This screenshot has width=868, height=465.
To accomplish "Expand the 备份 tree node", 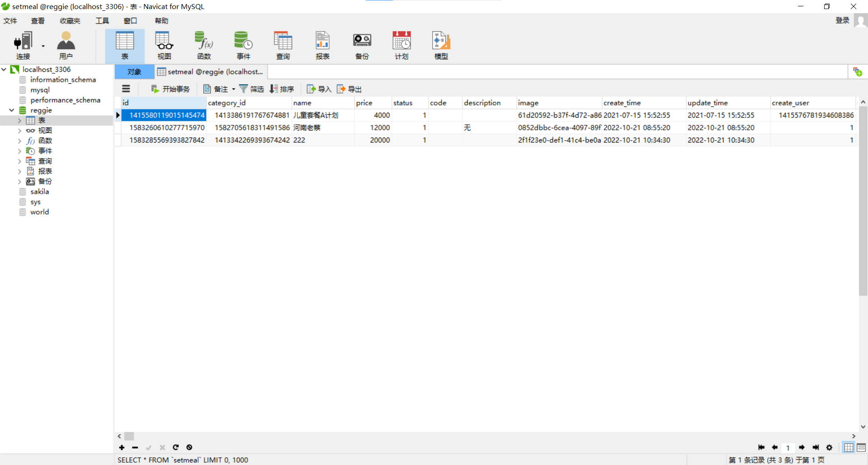I will click(x=19, y=181).
